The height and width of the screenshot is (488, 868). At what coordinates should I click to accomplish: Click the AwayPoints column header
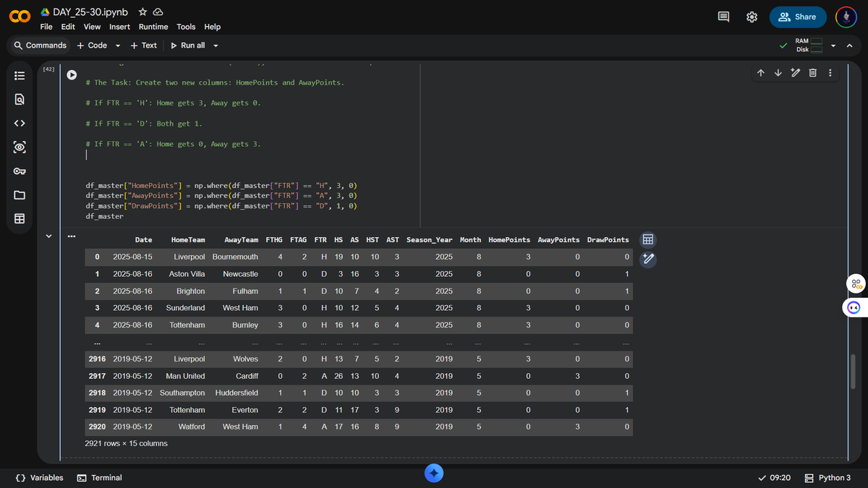tap(558, 240)
